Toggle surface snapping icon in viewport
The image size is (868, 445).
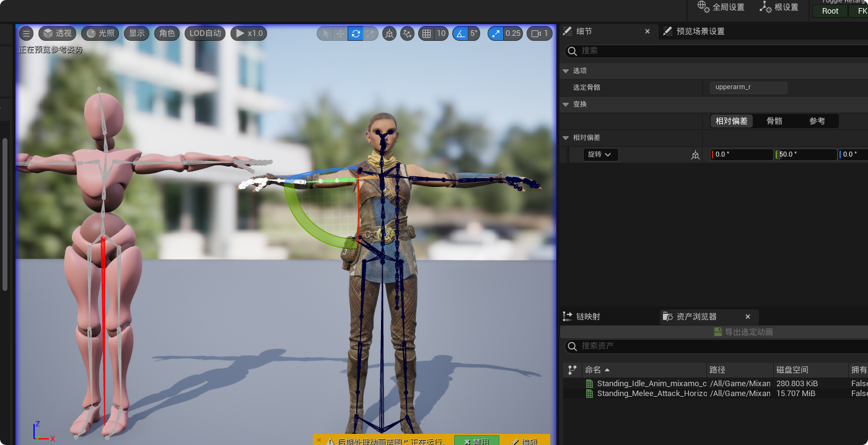tap(407, 33)
